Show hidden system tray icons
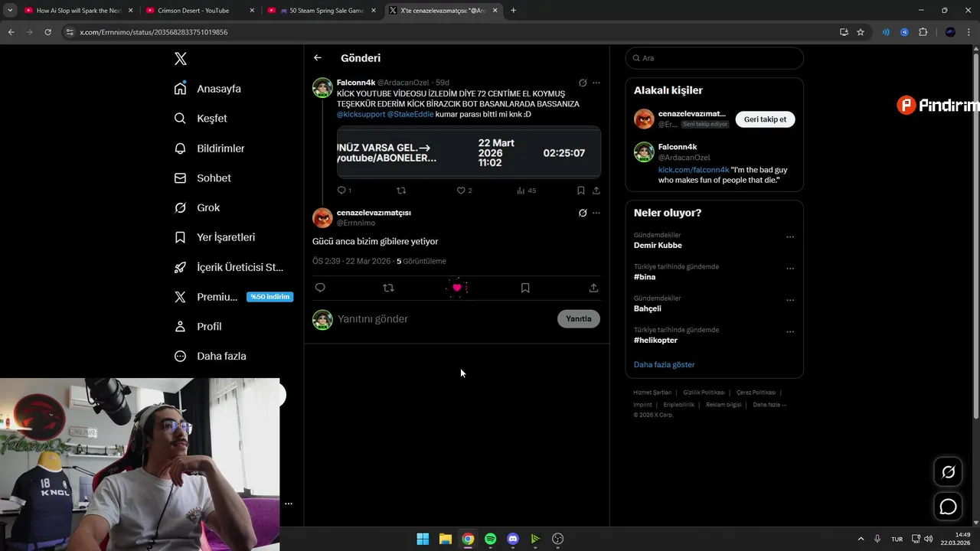The image size is (980, 551). [x=861, y=539]
